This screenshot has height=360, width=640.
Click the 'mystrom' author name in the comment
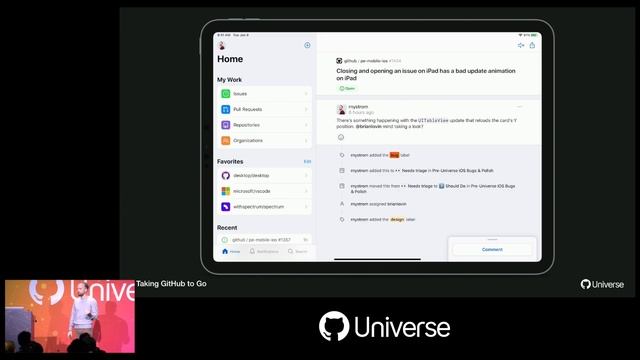pyautogui.click(x=358, y=107)
